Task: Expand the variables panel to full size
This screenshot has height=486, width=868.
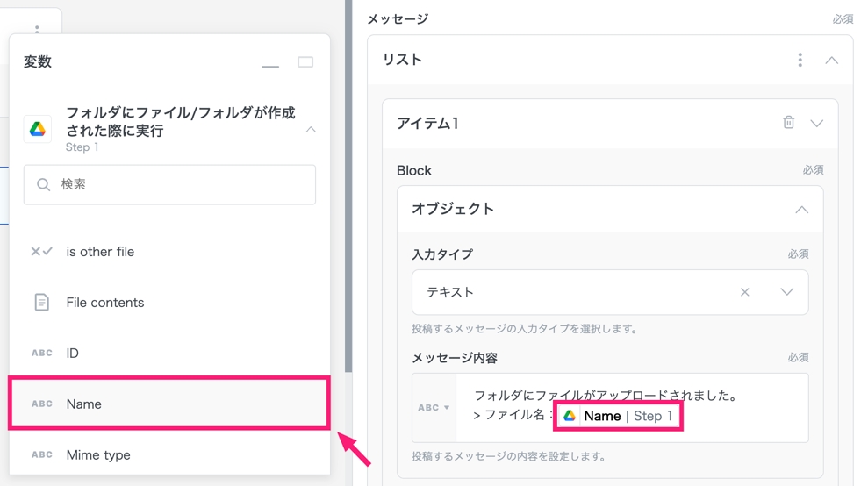Action: (305, 62)
